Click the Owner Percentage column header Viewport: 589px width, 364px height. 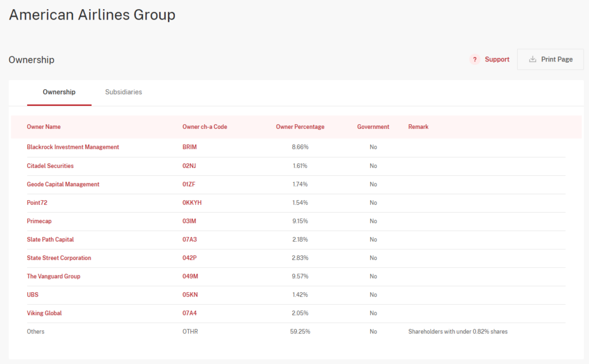(x=300, y=127)
